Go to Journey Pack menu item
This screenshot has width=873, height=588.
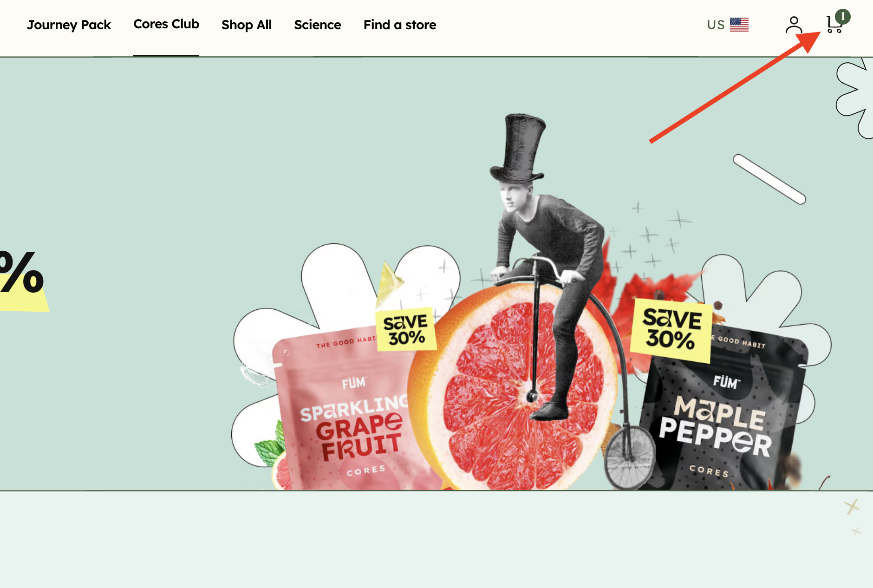point(69,25)
